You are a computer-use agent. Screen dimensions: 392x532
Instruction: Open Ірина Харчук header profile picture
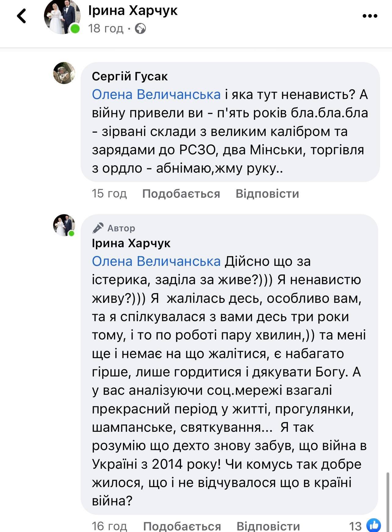(62, 18)
